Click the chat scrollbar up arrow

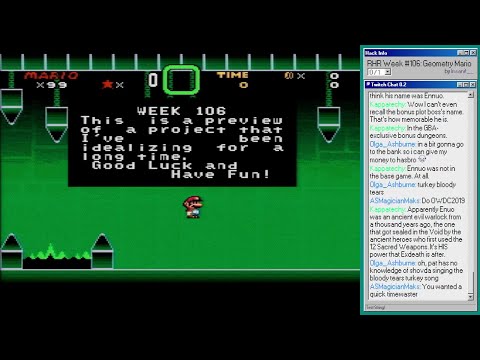pos(471,95)
